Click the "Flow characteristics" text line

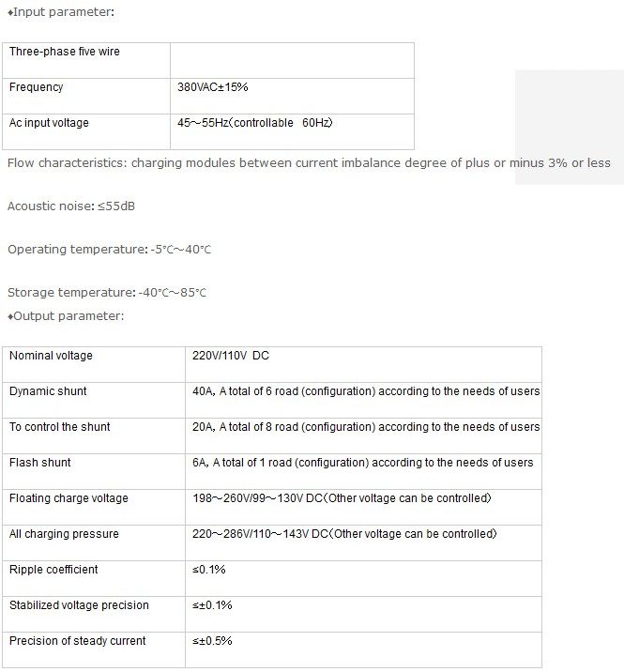308,163
